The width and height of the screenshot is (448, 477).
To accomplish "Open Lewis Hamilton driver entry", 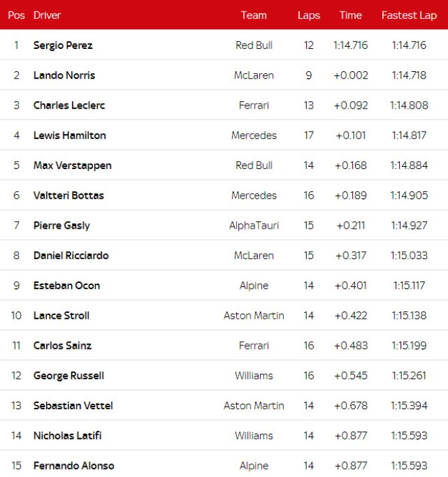I will tap(70, 135).
